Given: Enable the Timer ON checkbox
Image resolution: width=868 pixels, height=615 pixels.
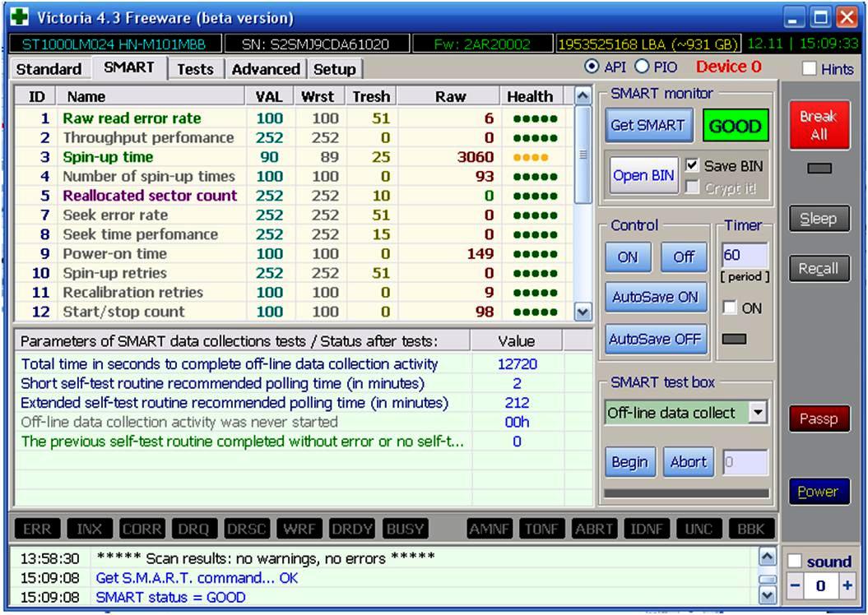Looking at the screenshot, I should coord(730,307).
